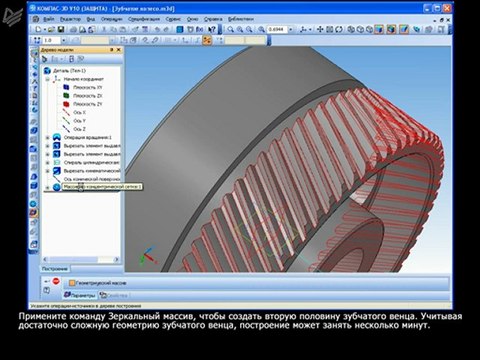Click the bottom icon of the left vertical toolbar
This screenshot has height=360, width=480.
point(34,244)
